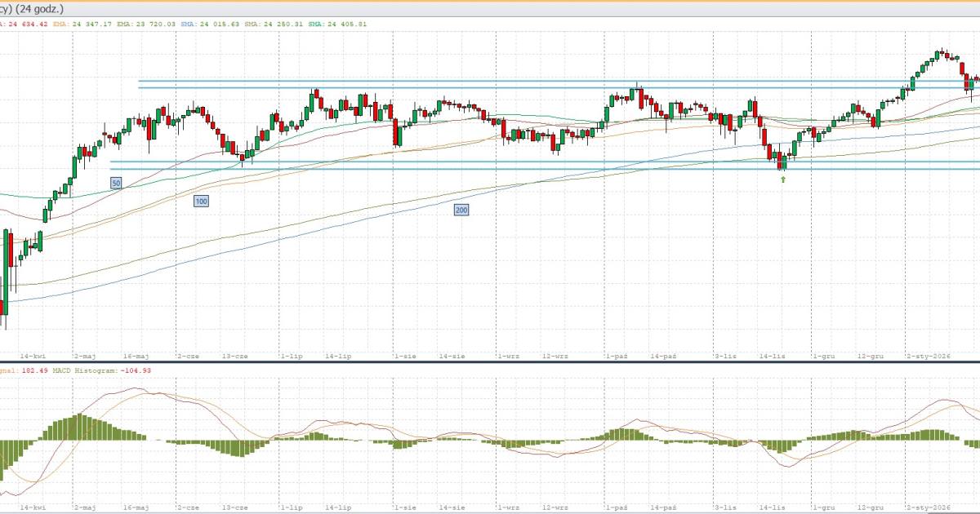This screenshot has width=980, height=514.
Task: Click the "(24 godz.)" chart title text
Action: tap(33, 9)
